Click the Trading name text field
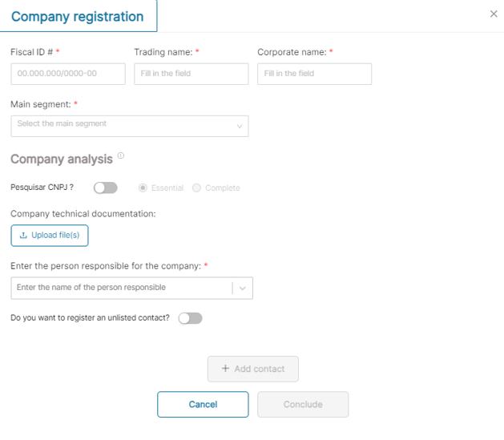The height and width of the screenshot is (440, 504). [192, 74]
